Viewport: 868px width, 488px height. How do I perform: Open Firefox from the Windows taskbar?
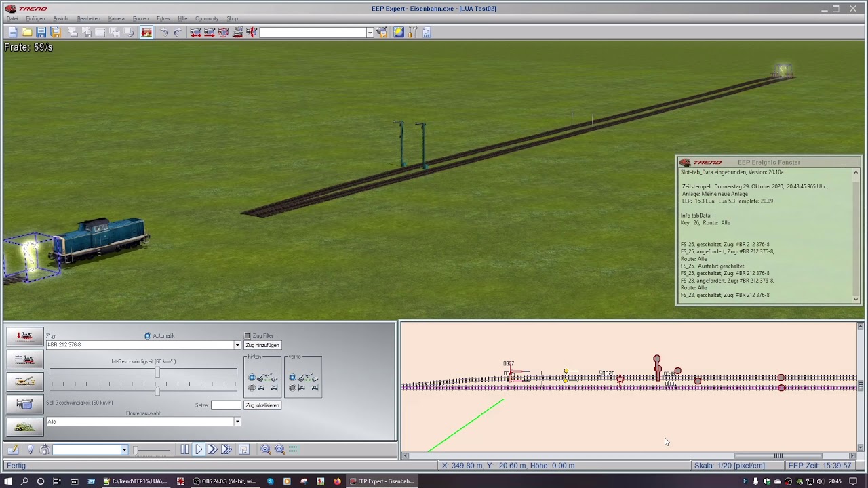[337, 481]
